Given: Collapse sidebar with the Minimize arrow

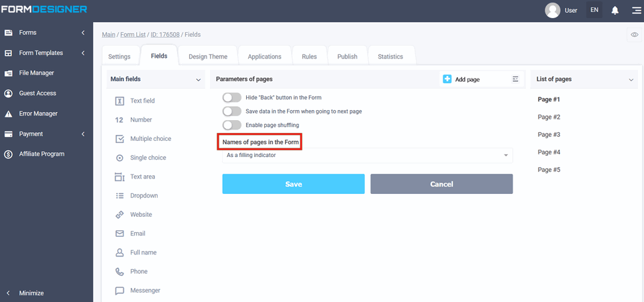Looking at the screenshot, I should click(8, 293).
